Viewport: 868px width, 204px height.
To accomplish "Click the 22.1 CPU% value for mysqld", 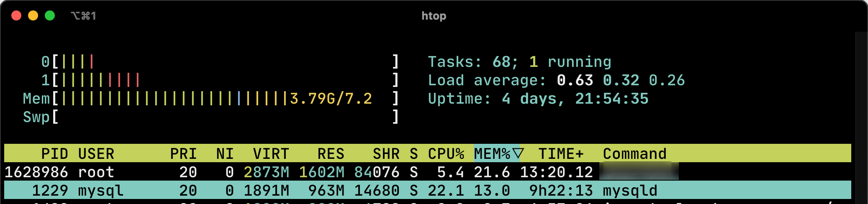I will 446,190.
